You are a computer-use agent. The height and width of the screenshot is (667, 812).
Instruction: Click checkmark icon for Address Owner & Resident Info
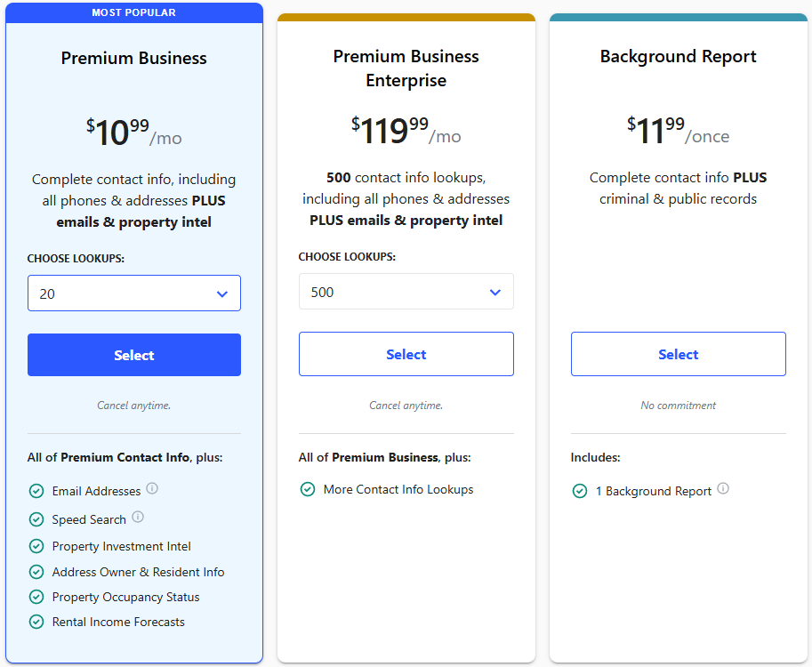[x=36, y=573]
